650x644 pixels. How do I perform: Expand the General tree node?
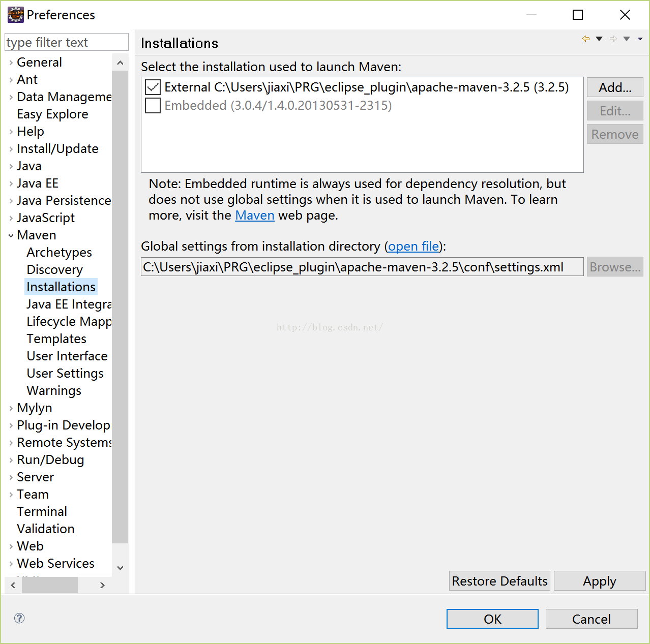pos(11,63)
